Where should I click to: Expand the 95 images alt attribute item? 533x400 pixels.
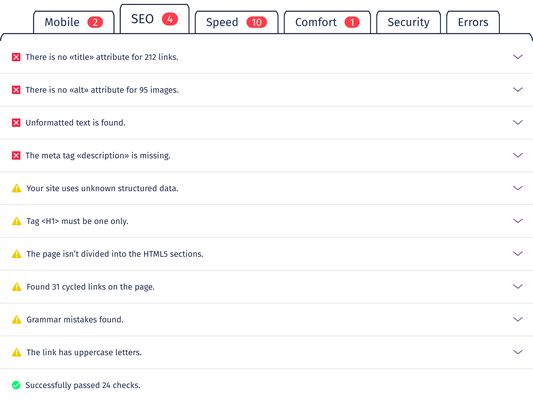[x=518, y=89]
